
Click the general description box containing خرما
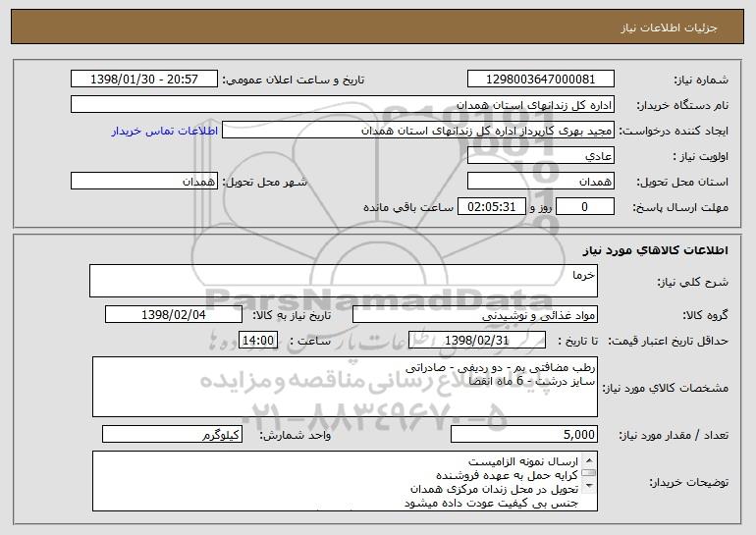tap(344, 281)
